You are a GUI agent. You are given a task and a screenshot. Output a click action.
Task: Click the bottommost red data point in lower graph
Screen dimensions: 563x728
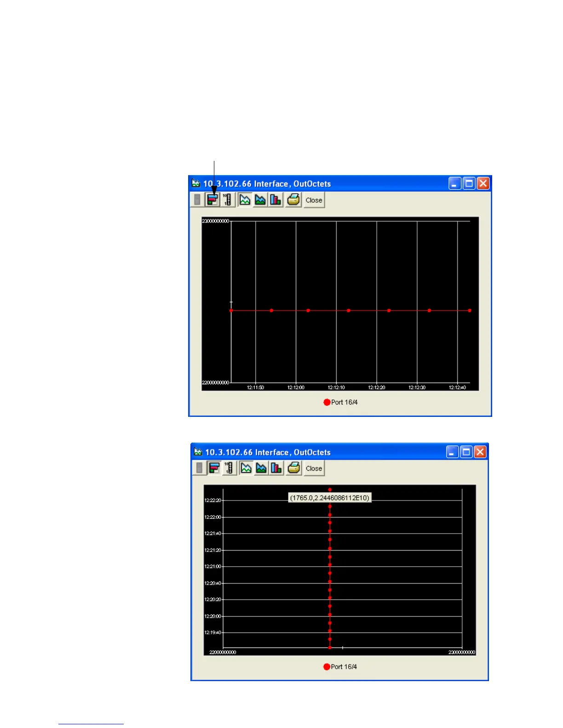(x=330, y=648)
